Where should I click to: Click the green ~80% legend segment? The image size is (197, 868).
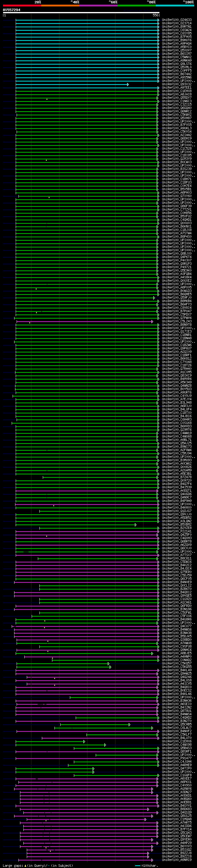(x=137, y=6)
